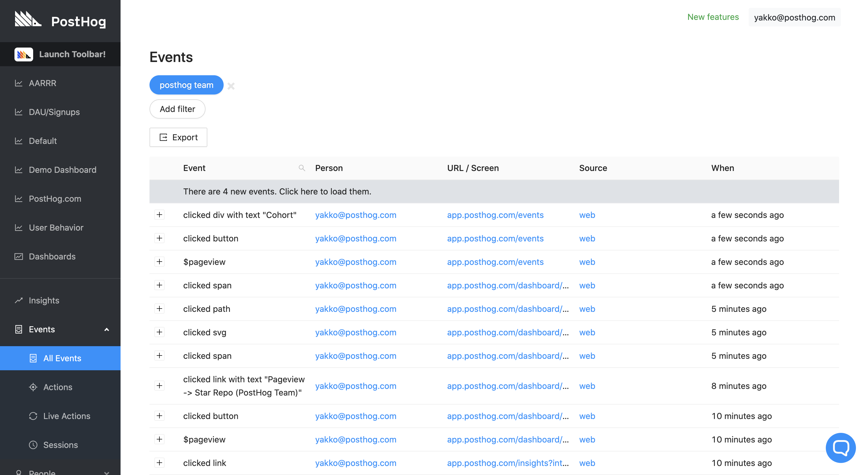This screenshot has height=475, width=868.
Task: Select All Events menu item
Action: (x=62, y=358)
